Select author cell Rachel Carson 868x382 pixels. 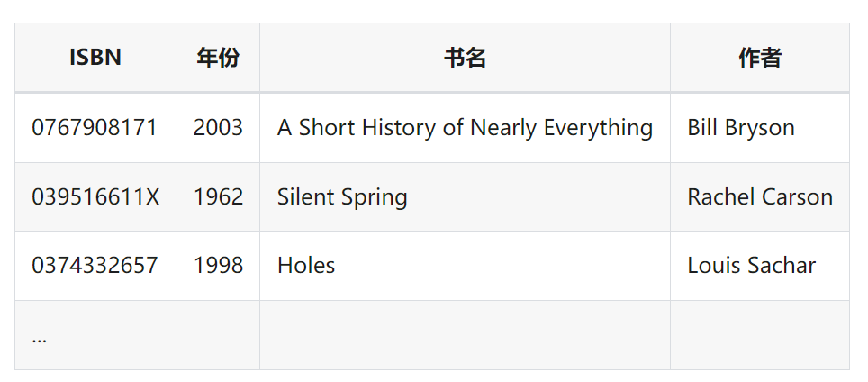click(x=760, y=197)
